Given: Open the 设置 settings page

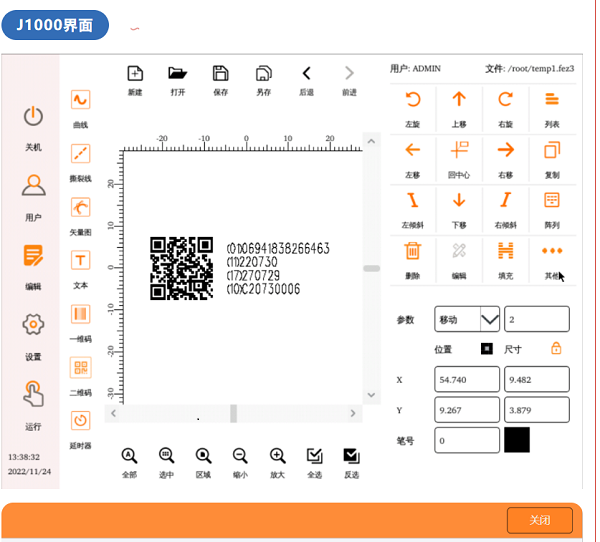Looking at the screenshot, I should [x=33, y=325].
